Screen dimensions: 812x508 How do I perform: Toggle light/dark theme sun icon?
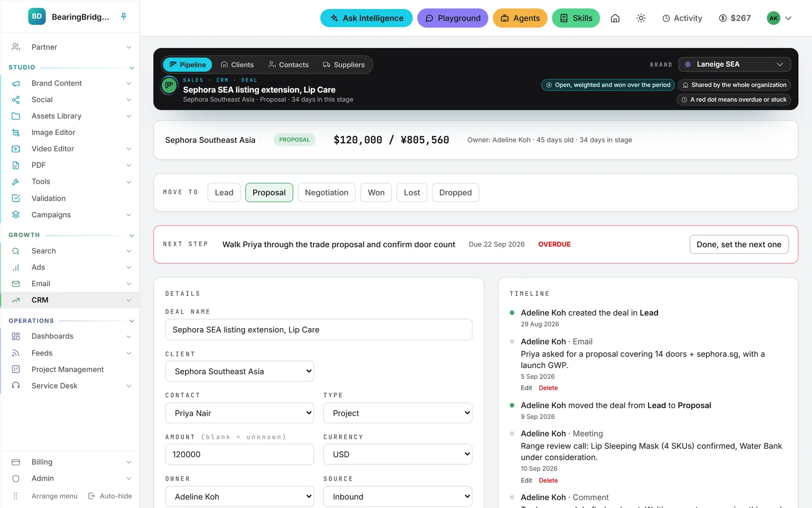(x=641, y=18)
